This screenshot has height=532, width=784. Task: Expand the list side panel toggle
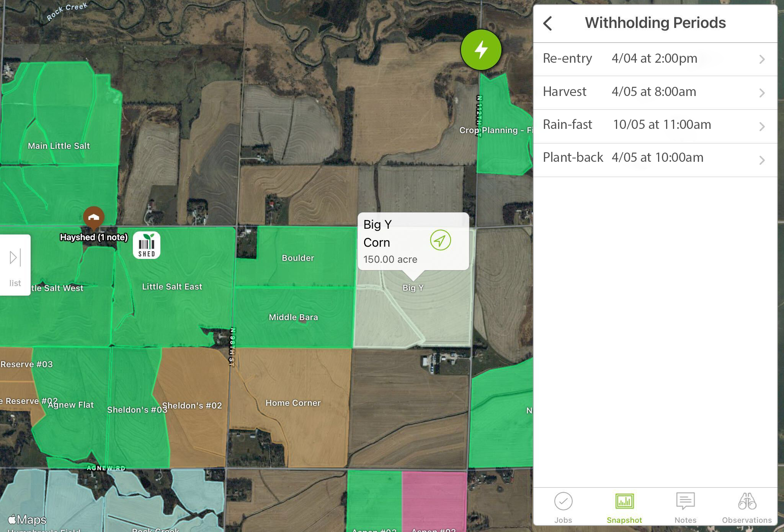[x=15, y=265]
